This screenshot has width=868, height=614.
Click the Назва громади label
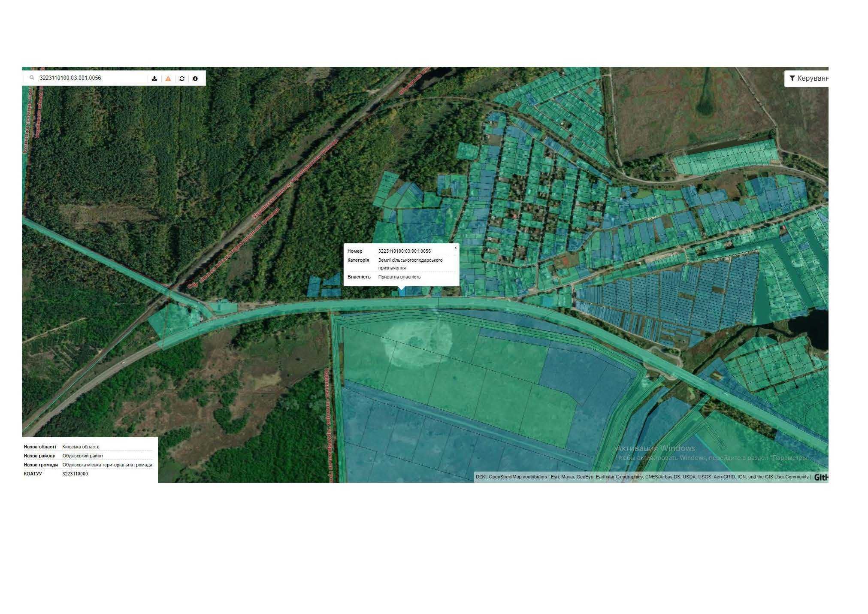click(x=41, y=465)
